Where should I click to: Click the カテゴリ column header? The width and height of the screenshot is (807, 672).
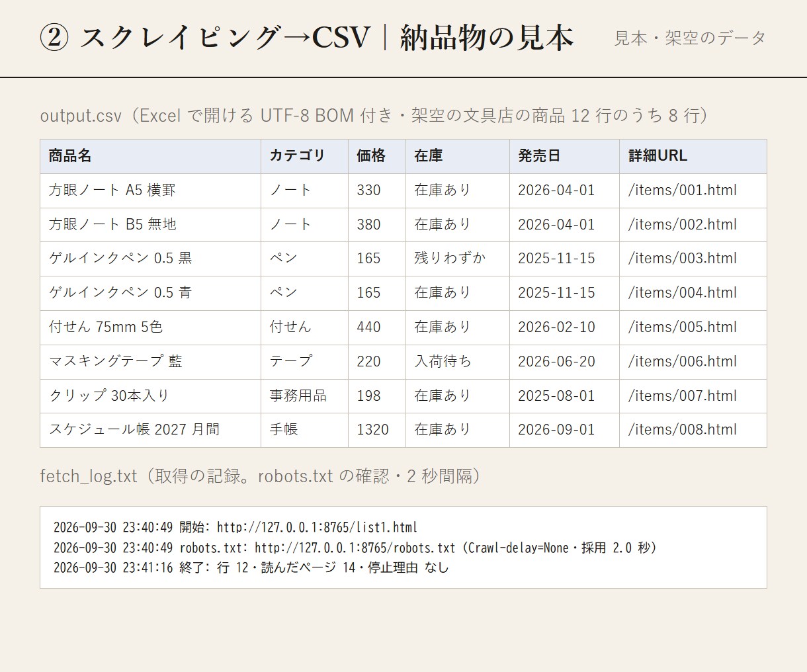click(x=305, y=156)
